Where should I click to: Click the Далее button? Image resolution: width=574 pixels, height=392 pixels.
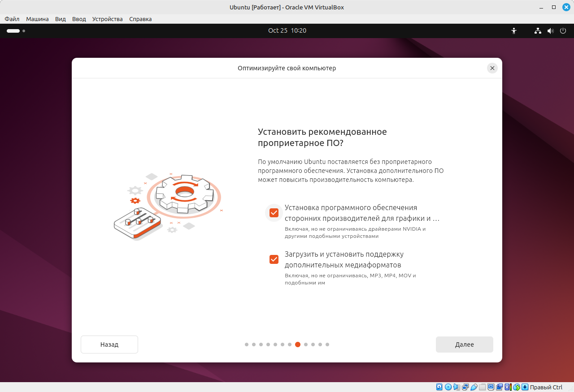coord(465,345)
